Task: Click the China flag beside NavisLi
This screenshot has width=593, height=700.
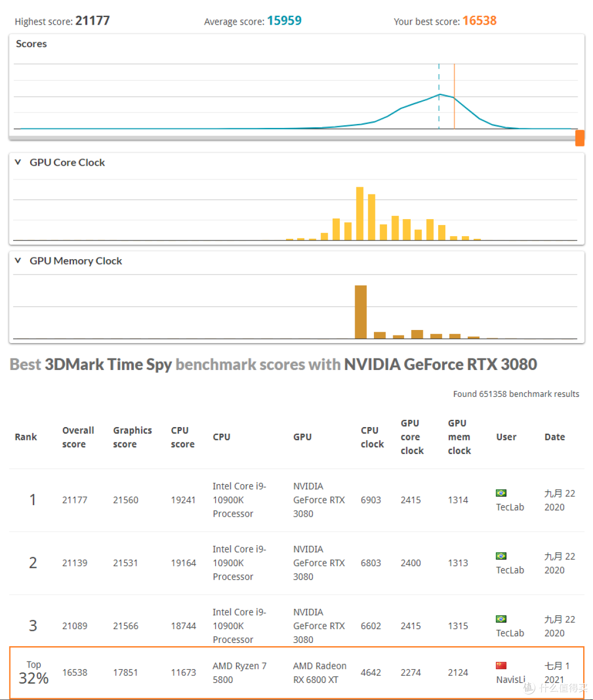Action: (501, 666)
